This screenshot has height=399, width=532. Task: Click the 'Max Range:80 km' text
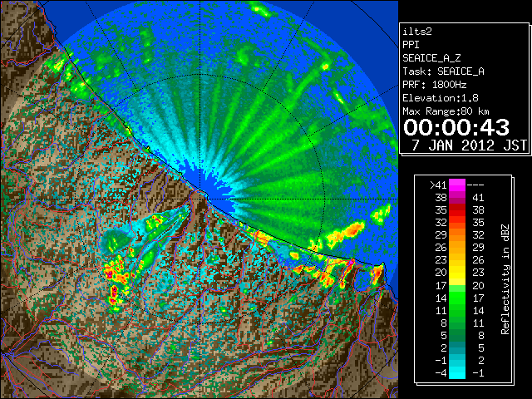click(446, 111)
